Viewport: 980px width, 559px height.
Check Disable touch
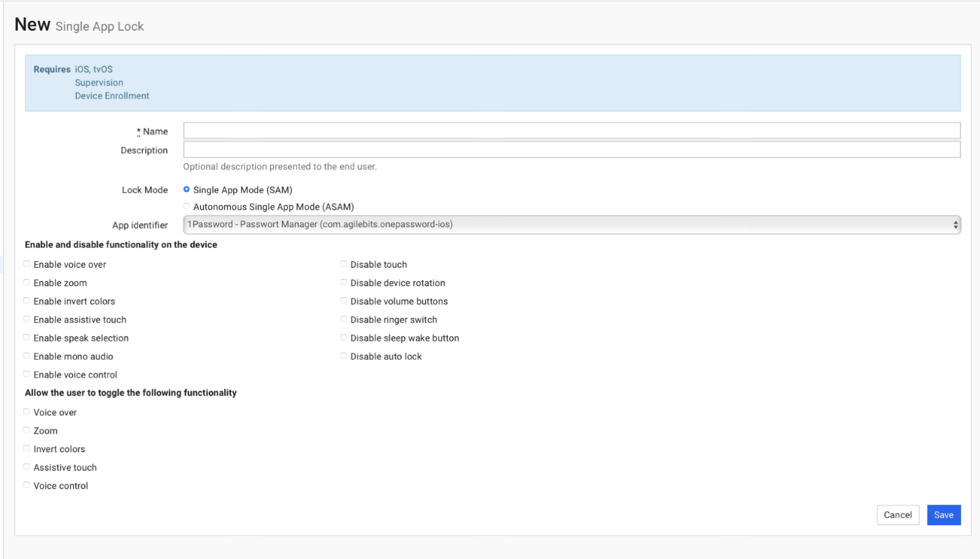[x=344, y=264]
